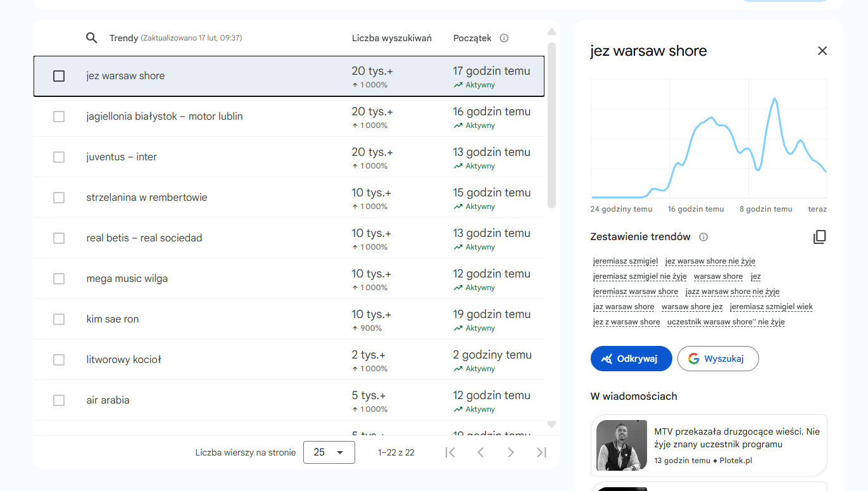Tick checkbox for jez warsaw shore
Image resolution: width=868 pixels, height=491 pixels.
click(x=59, y=76)
